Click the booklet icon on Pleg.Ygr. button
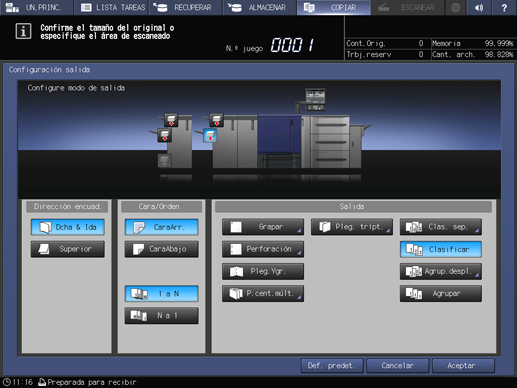 click(236, 272)
